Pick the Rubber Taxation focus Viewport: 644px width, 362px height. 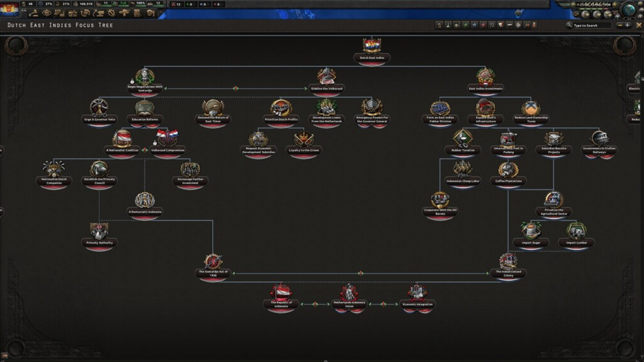(x=462, y=143)
